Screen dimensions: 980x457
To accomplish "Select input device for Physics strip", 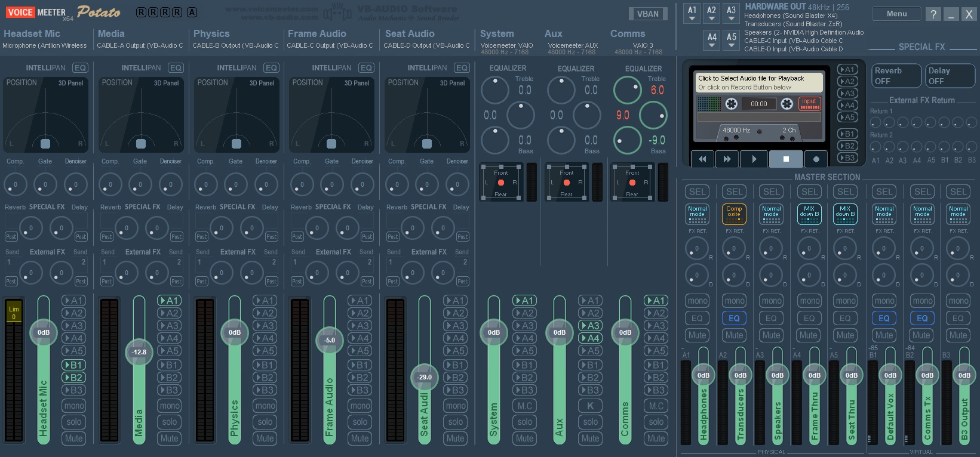I will 236,45.
